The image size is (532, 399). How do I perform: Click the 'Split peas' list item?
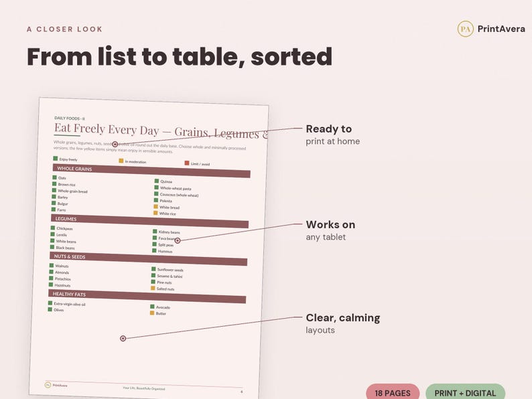(x=163, y=244)
